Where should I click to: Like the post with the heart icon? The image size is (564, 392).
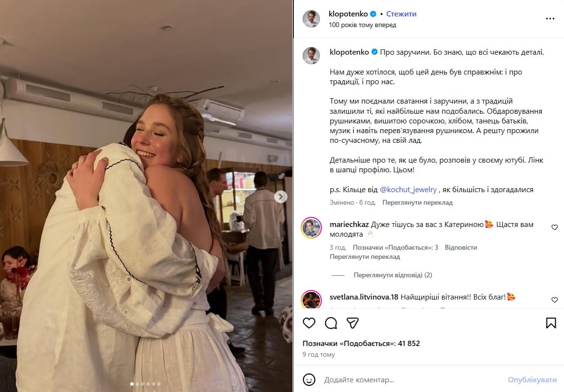309,323
